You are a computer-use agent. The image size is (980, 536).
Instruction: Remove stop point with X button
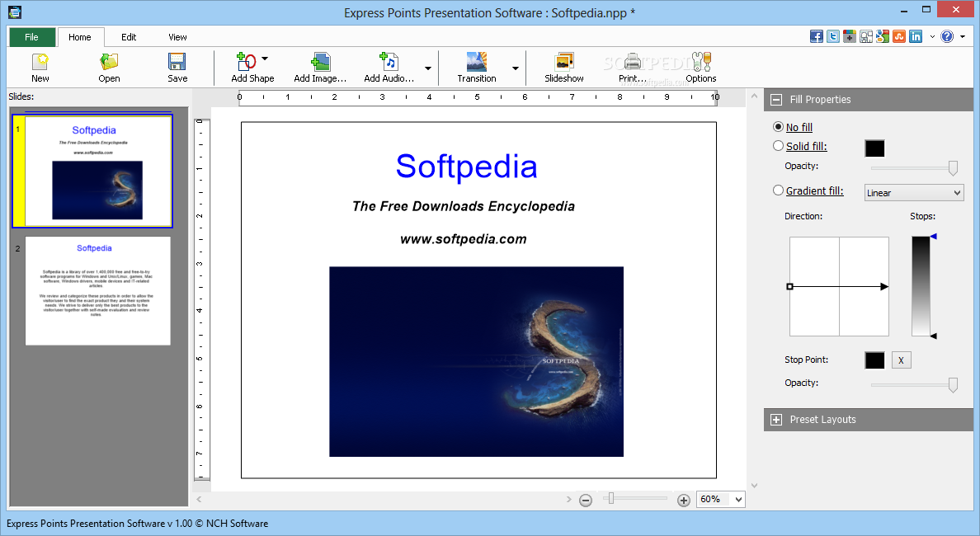coord(902,360)
